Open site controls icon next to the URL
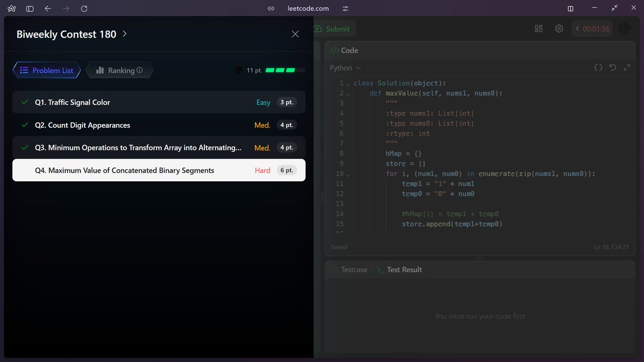 [345, 9]
